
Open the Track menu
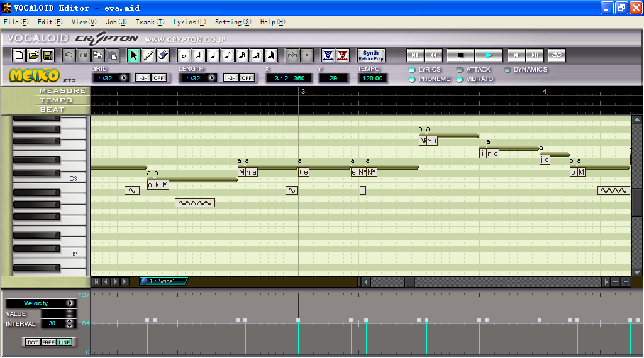[x=150, y=22]
